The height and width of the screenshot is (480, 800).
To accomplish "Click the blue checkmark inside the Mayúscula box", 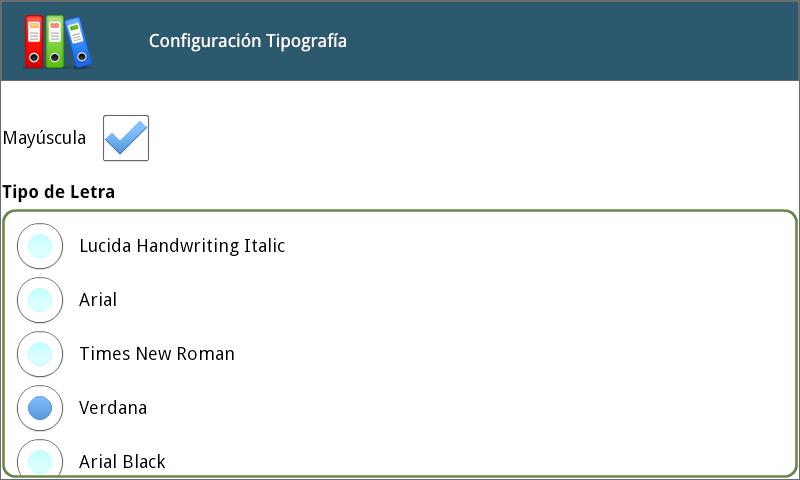I will click(x=126, y=137).
